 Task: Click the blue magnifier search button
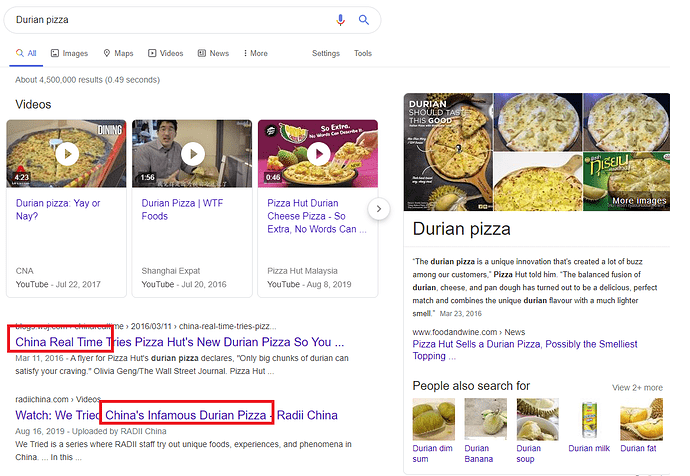tap(363, 20)
